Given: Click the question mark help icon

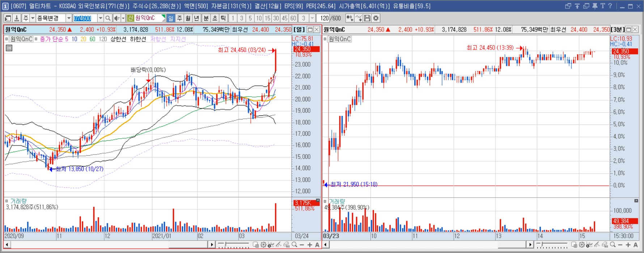Looking at the screenshot, I should 610,6.
